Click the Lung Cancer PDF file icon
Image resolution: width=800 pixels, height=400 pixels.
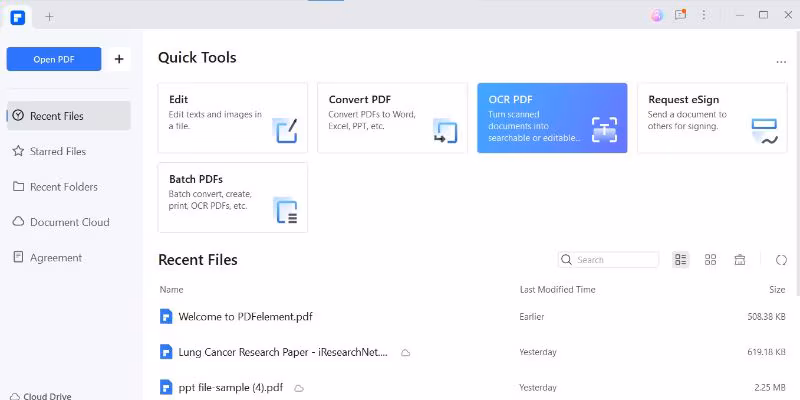click(166, 352)
